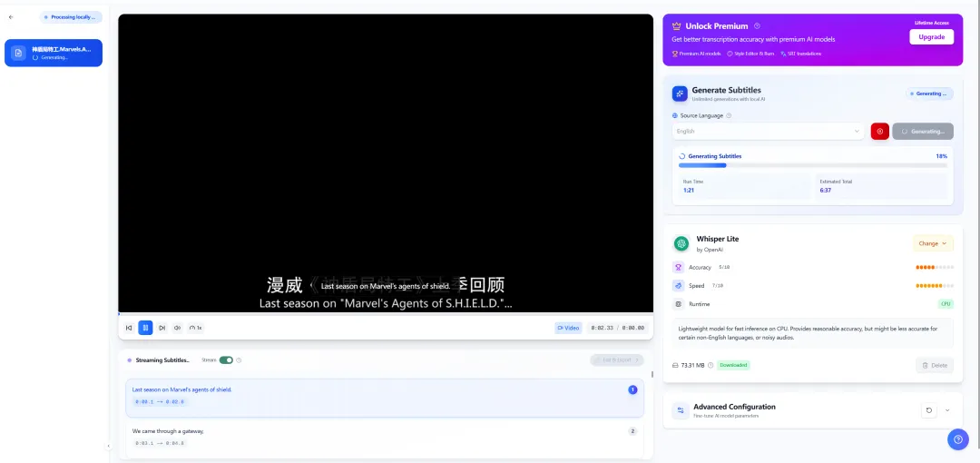
Task: Click the Unlock Premium crown icon
Action: tap(676, 26)
